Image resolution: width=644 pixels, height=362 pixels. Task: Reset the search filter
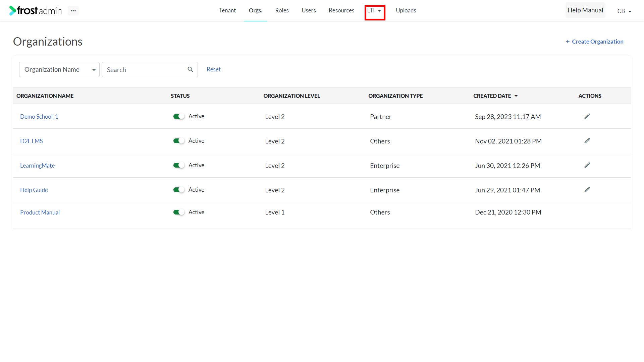214,69
